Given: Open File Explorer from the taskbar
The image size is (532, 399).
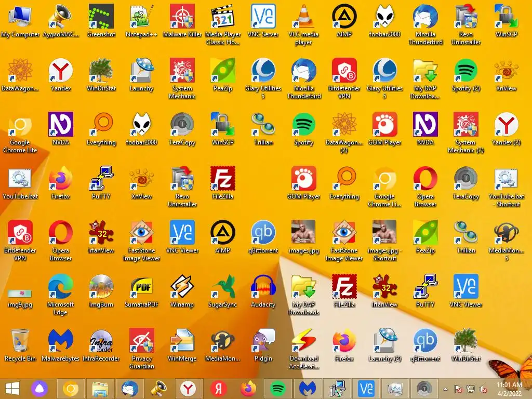Looking at the screenshot, I should coord(100,389).
